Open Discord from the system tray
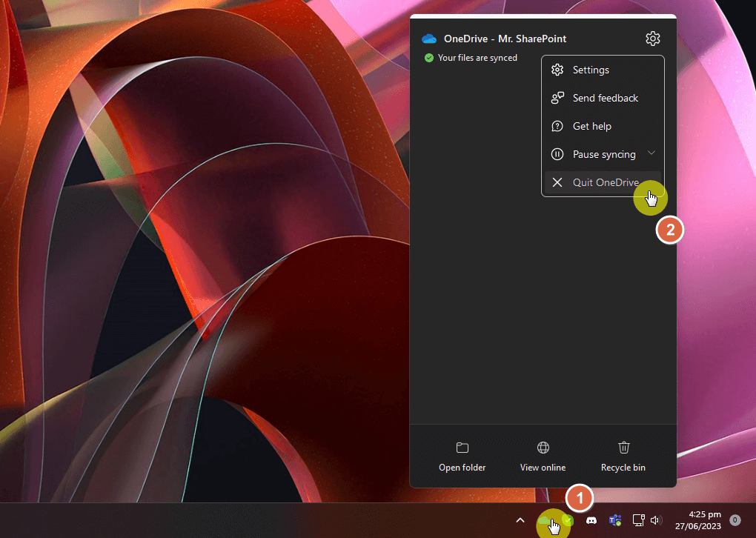Viewport: 756px width, 538px height. (x=591, y=521)
